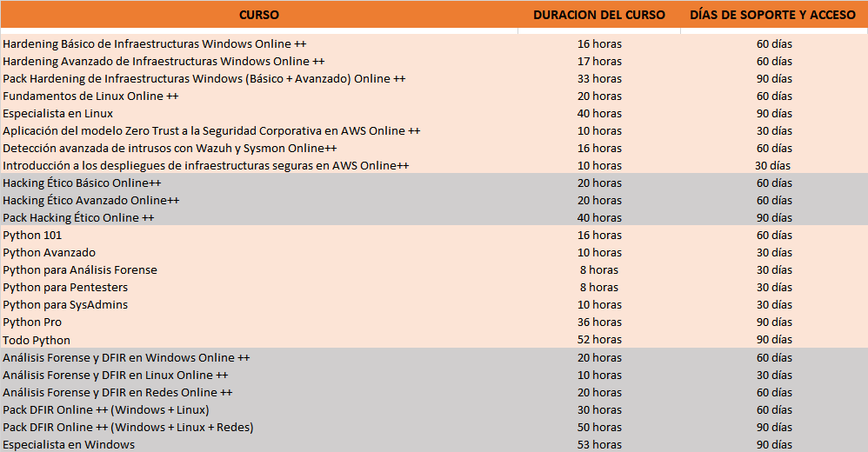Select Aplicación del modelo Zero Trust course
The width and height of the screenshot is (868, 452).
click(x=211, y=131)
